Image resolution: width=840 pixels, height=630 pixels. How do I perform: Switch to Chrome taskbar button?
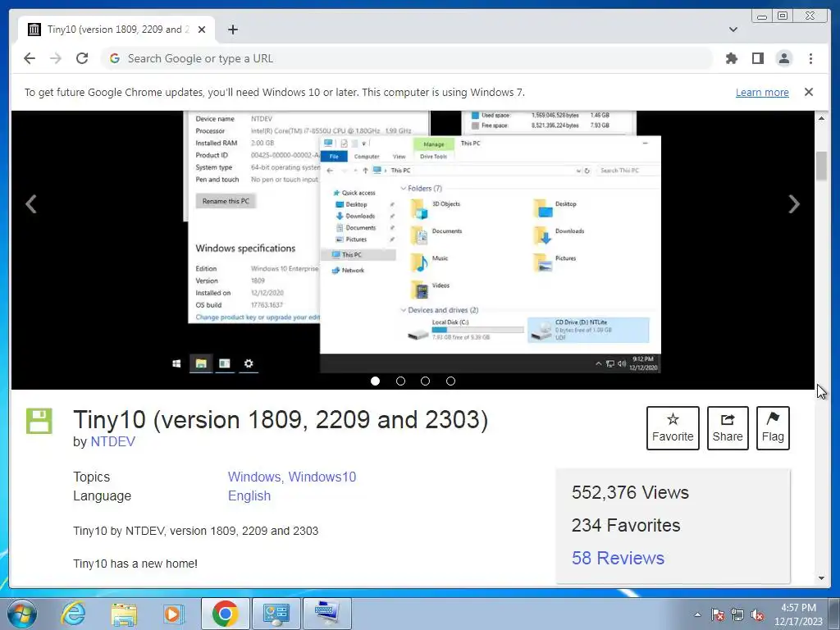pyautogui.click(x=225, y=614)
